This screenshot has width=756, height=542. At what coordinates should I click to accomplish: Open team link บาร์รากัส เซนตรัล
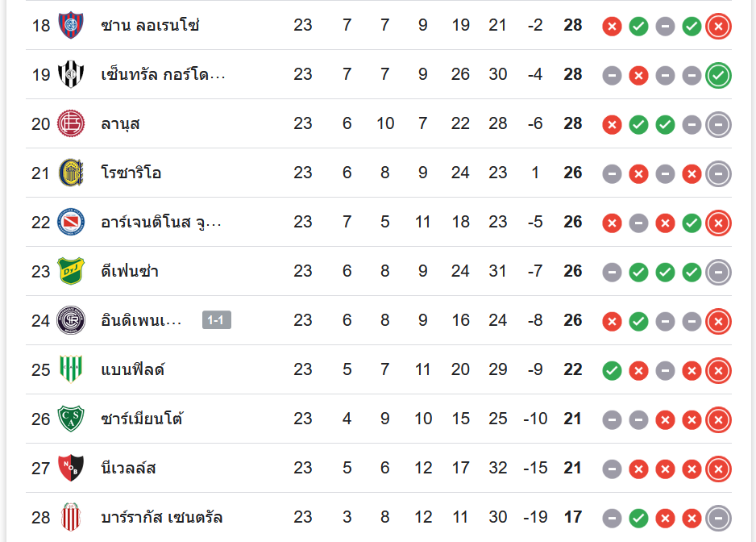click(x=162, y=518)
